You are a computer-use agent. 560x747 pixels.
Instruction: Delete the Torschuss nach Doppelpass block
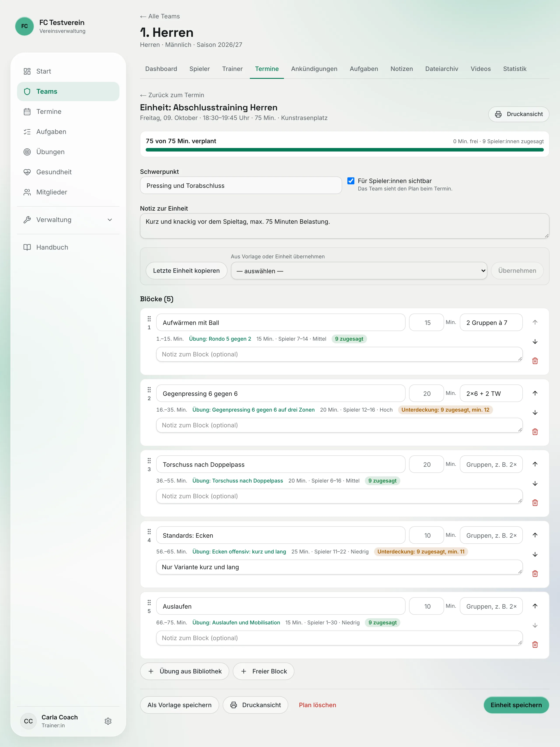[x=535, y=502]
